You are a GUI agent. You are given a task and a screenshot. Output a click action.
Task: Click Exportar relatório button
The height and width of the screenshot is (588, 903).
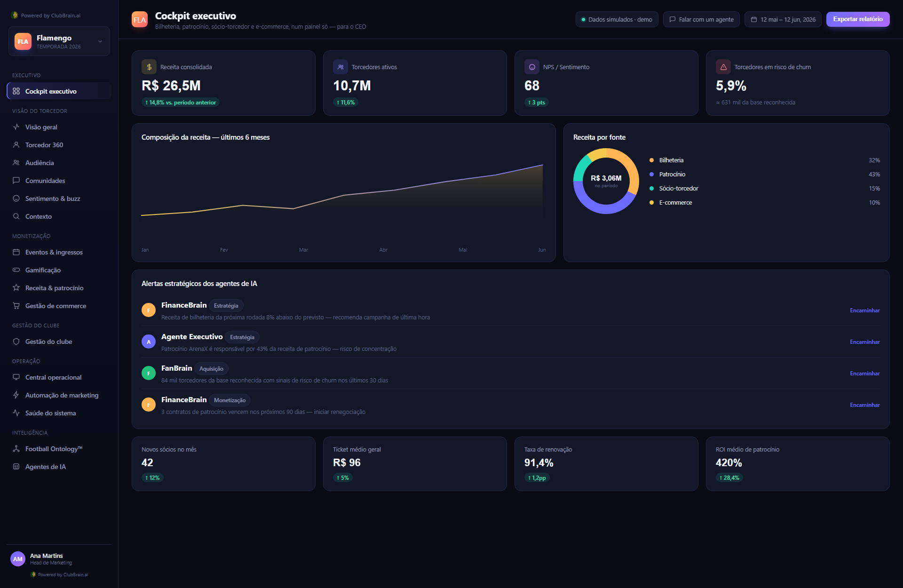click(858, 19)
